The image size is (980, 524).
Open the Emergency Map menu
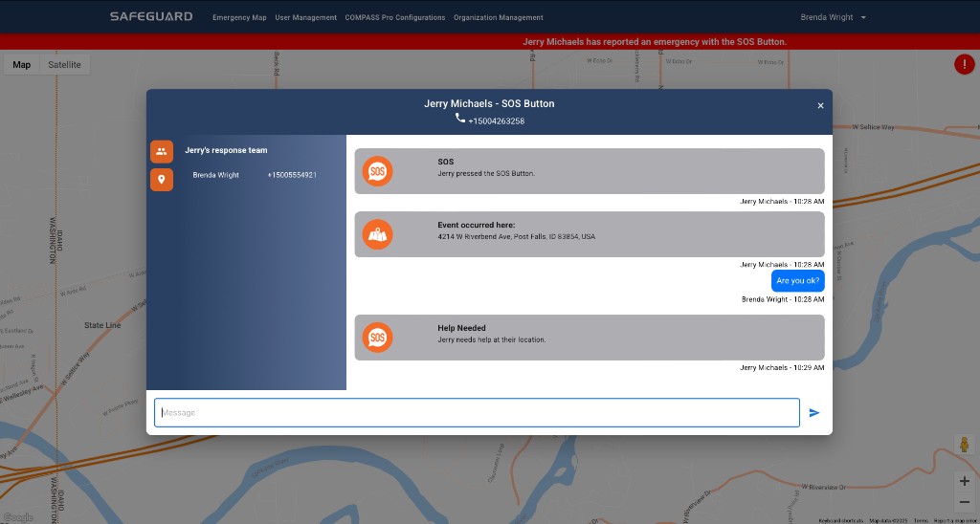239,17
